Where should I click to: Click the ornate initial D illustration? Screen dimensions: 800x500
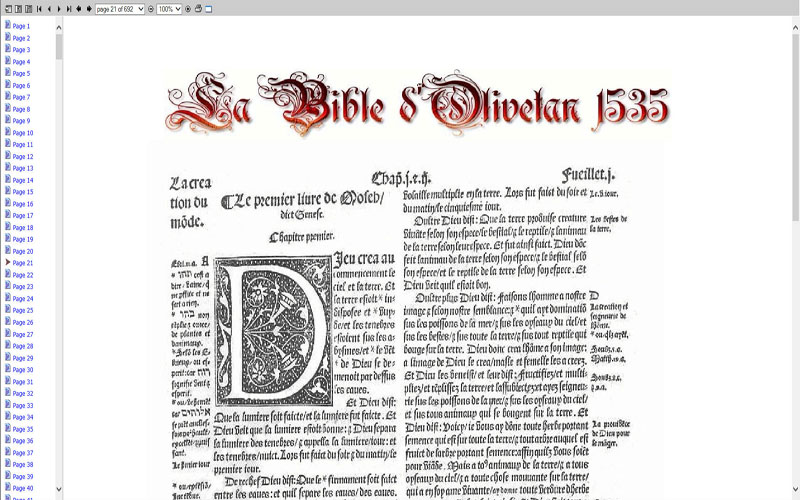pos(273,331)
